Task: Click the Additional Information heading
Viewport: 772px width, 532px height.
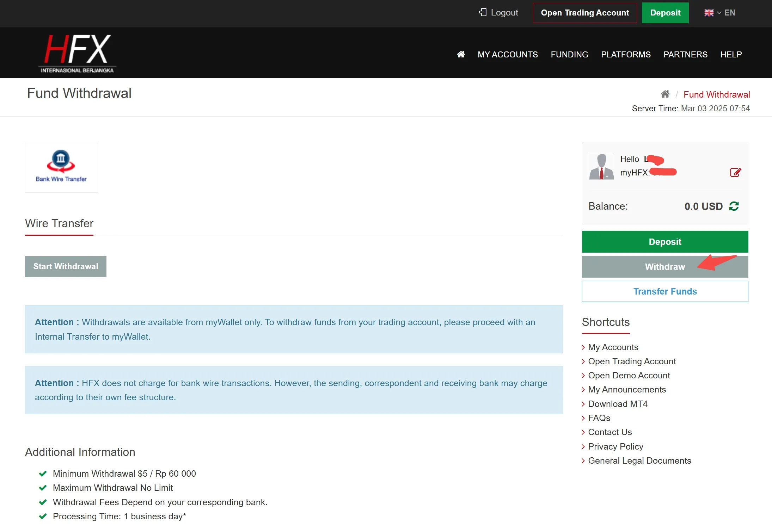Action: click(80, 452)
